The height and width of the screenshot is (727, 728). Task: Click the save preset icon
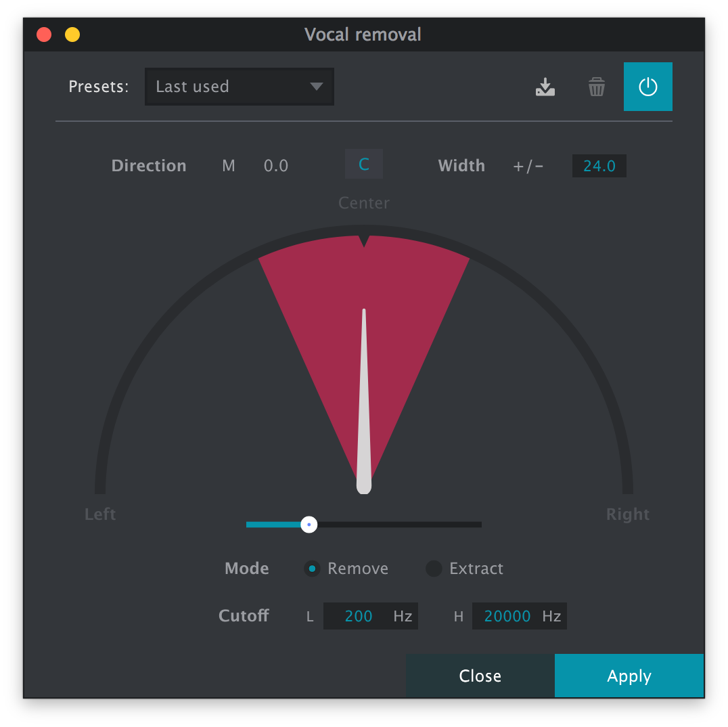click(545, 87)
